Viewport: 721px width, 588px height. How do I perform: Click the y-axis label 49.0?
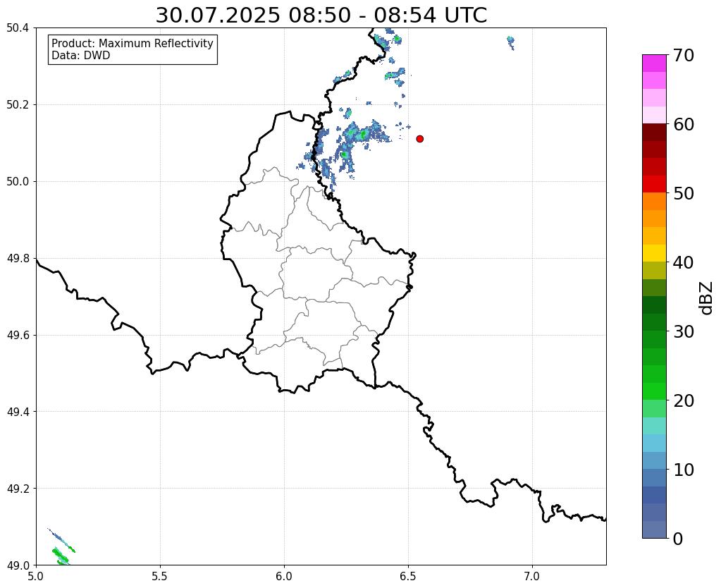coord(18,565)
